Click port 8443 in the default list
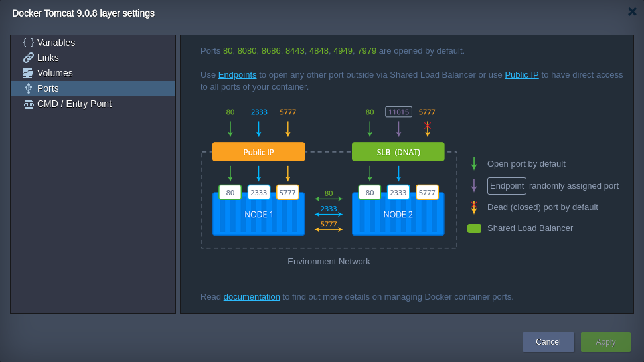The height and width of the screenshot is (362, 644). (295, 51)
